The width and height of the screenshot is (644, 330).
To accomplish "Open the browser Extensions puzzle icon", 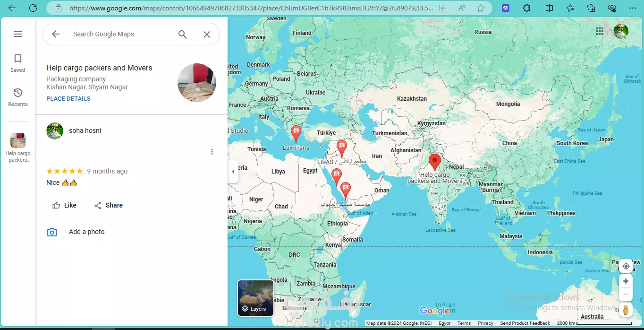I will coord(527,8).
